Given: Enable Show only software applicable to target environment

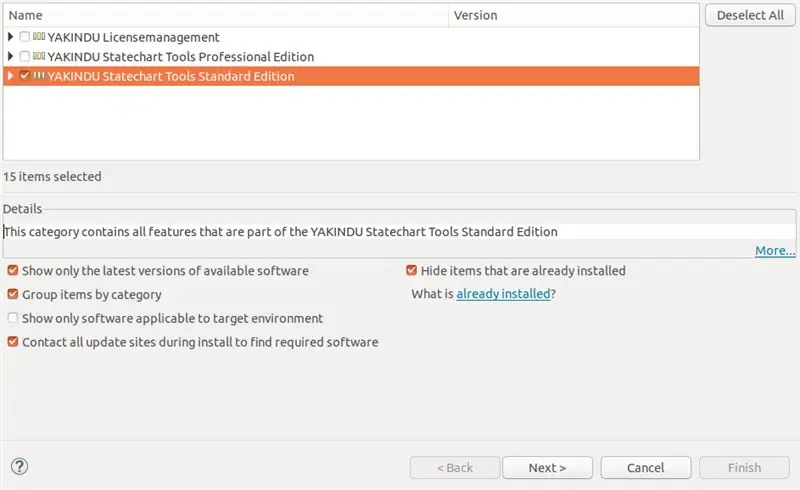Looking at the screenshot, I should point(13,318).
